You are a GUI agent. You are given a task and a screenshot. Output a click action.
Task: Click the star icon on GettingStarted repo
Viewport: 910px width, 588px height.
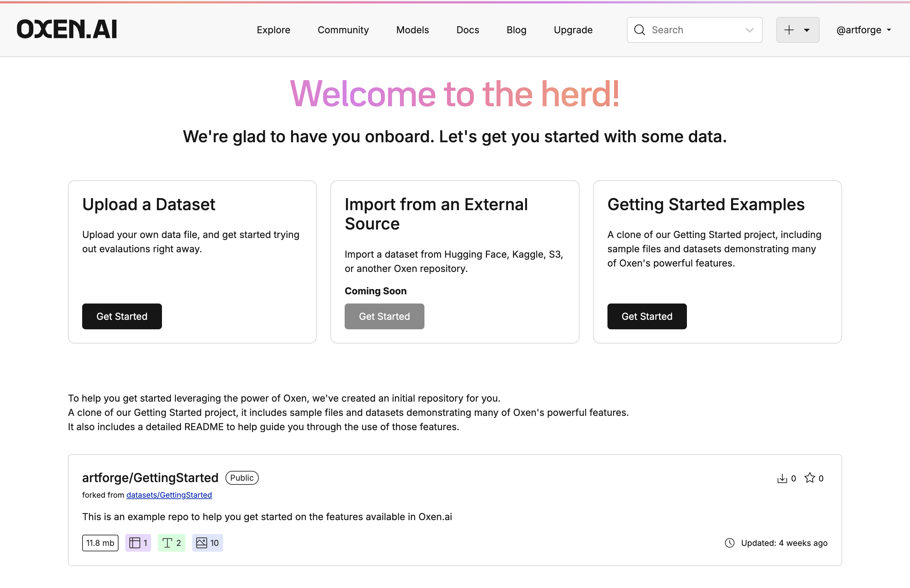point(809,478)
